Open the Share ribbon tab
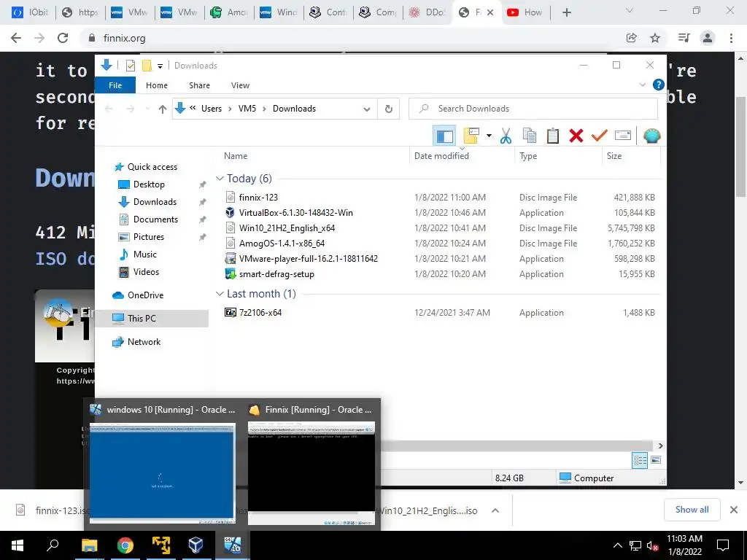The height and width of the screenshot is (560, 747). tap(199, 85)
